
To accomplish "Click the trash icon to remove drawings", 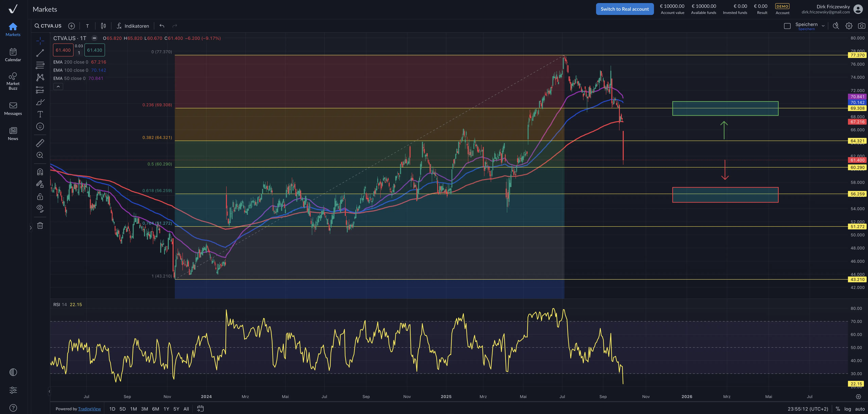I will [40, 226].
